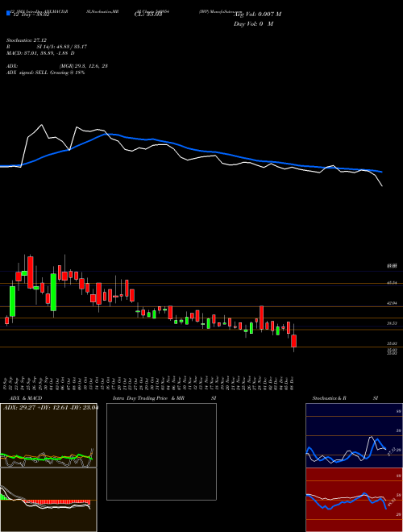
Task: Click the 'Day Vol: 0 M' label
Action: point(253,23)
